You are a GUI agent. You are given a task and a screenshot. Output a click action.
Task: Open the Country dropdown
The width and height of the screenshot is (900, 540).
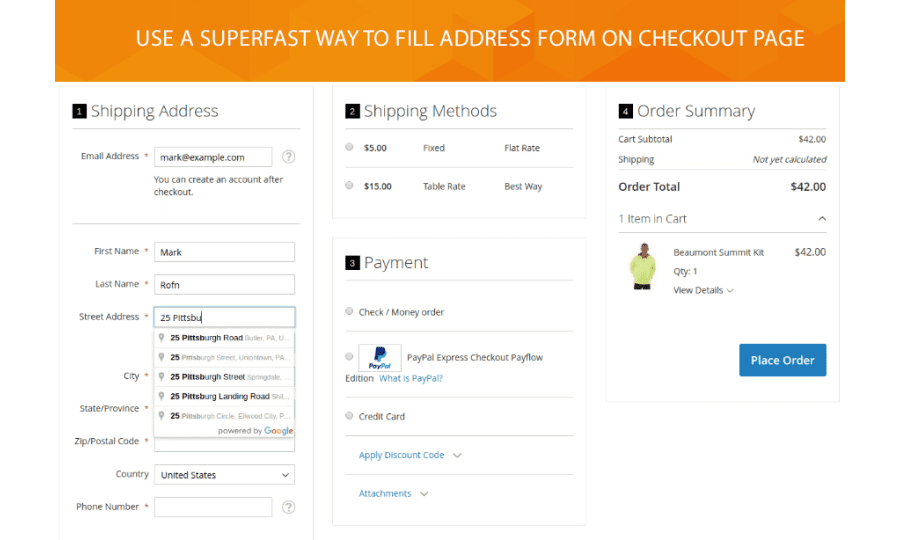tap(224, 475)
